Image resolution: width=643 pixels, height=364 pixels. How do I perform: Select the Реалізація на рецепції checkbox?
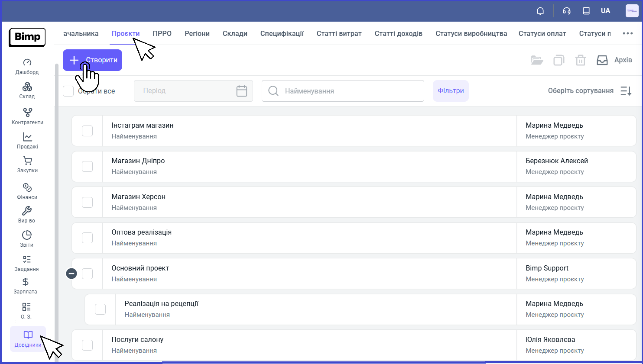click(101, 309)
